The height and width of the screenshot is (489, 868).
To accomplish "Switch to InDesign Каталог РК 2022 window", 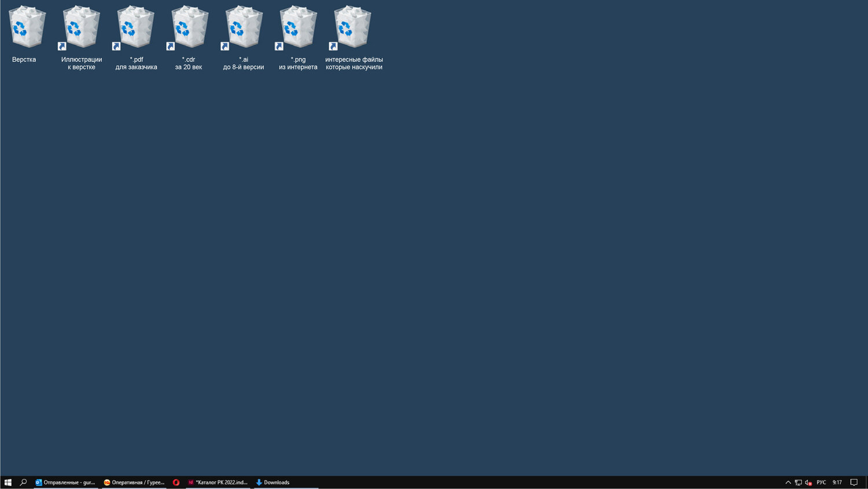I will [x=218, y=482].
